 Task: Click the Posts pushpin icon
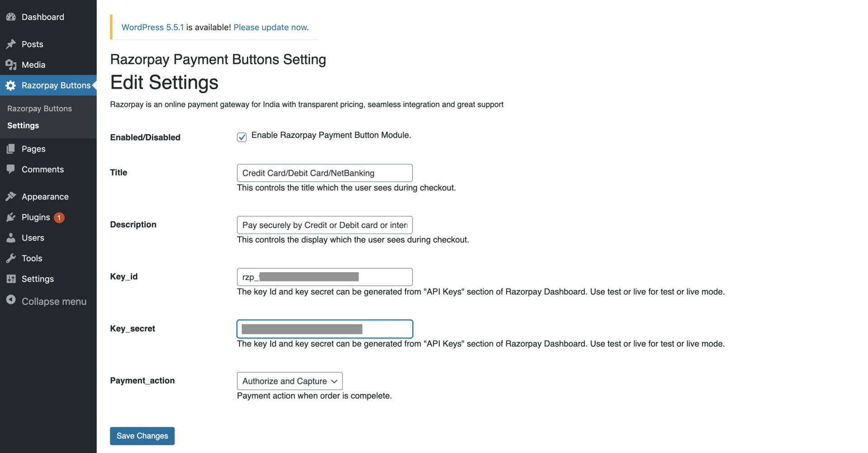11,44
